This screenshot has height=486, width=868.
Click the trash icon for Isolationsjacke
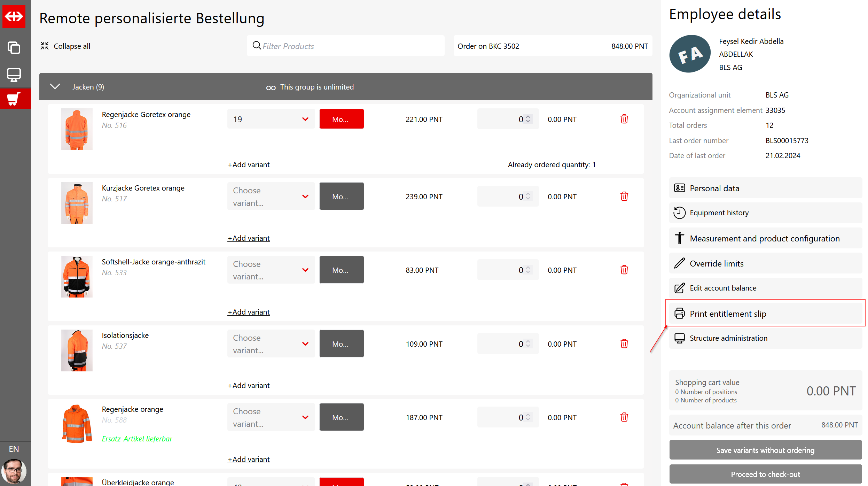pos(624,344)
